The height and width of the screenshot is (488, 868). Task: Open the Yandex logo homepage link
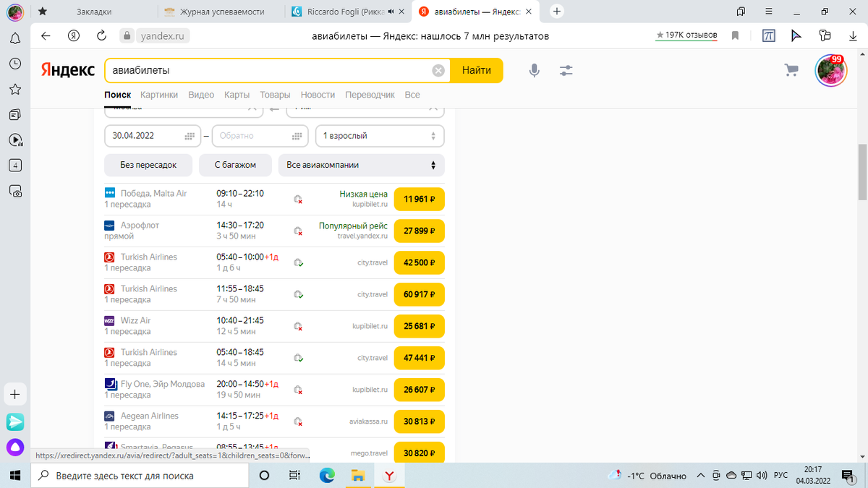point(67,70)
